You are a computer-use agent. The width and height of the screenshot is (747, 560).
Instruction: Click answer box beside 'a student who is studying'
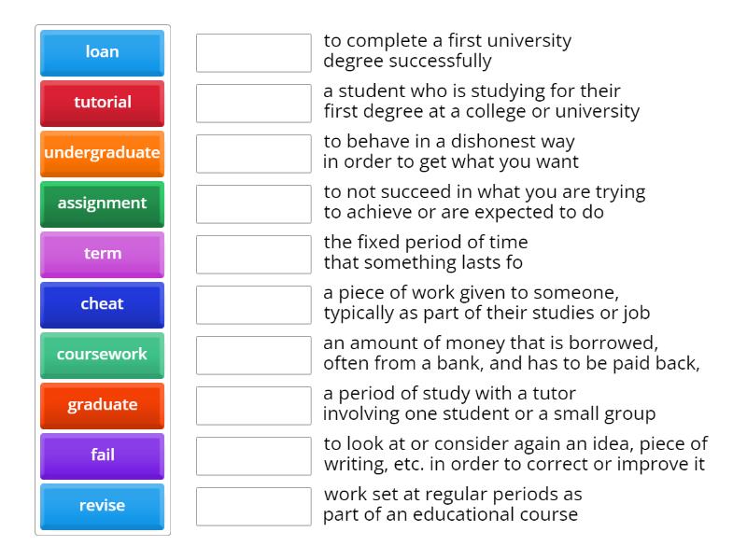point(254,104)
